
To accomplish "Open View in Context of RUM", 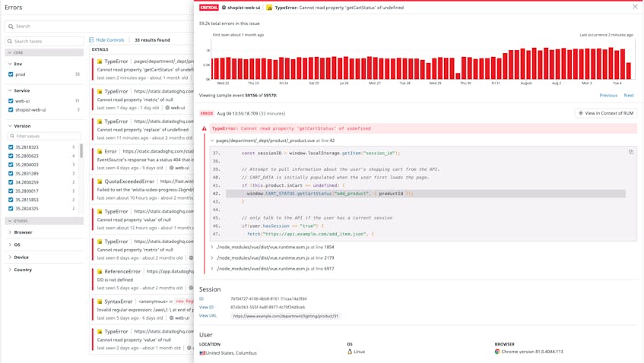I will [606, 113].
